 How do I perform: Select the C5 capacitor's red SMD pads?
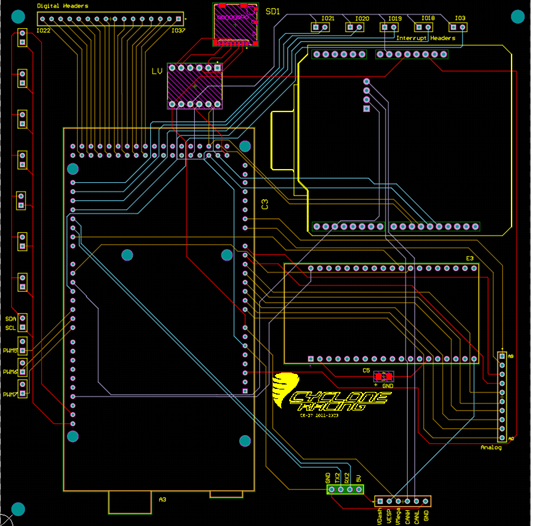[x=384, y=377]
